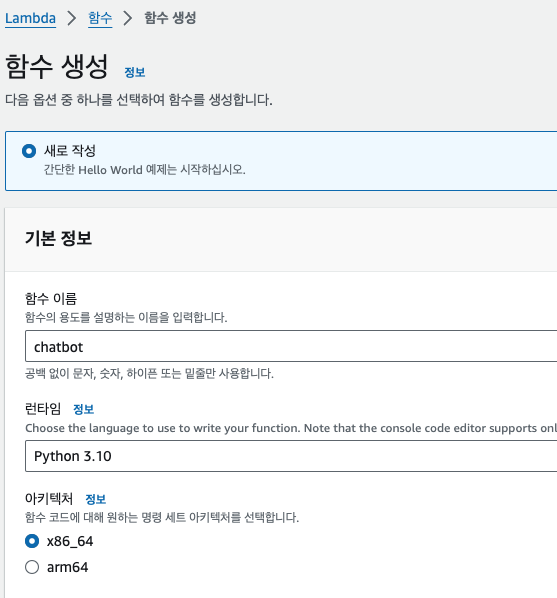Click the 아키텍처 label text
The width and height of the screenshot is (557, 598).
tap(49, 499)
